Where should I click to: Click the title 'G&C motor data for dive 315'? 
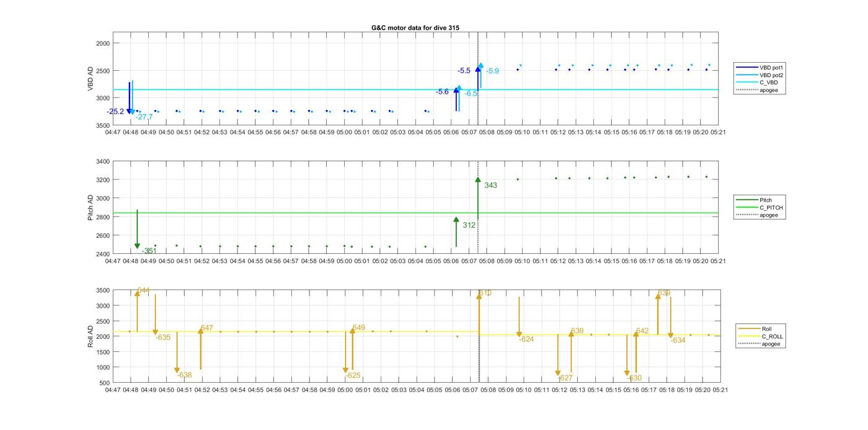click(x=415, y=28)
